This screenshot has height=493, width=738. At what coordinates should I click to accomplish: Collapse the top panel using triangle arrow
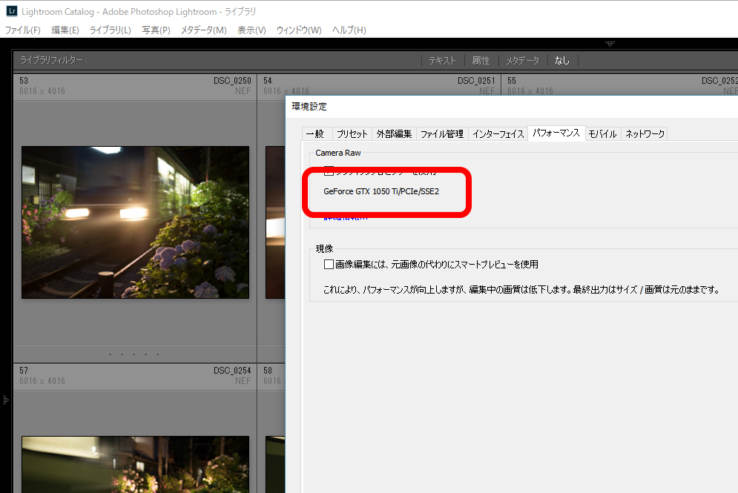coord(611,44)
